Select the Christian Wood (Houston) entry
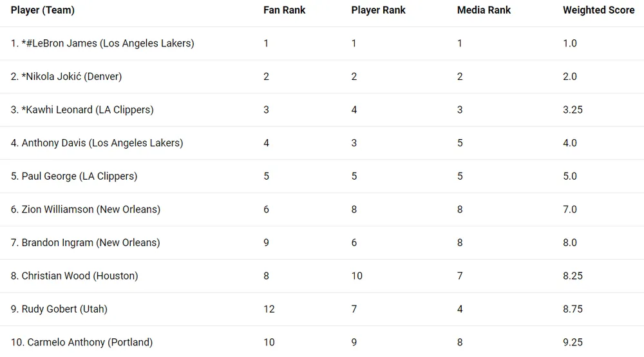The image size is (644, 357). click(x=74, y=276)
